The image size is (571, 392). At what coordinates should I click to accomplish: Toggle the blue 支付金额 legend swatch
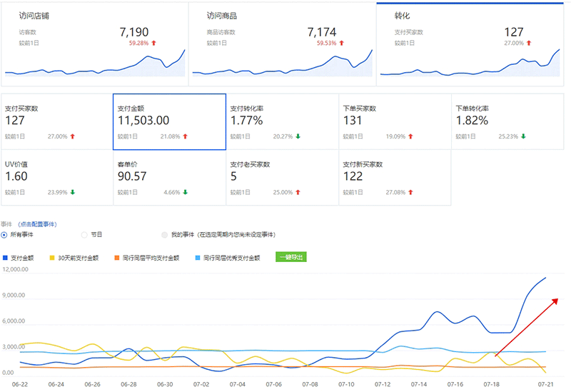(6, 258)
